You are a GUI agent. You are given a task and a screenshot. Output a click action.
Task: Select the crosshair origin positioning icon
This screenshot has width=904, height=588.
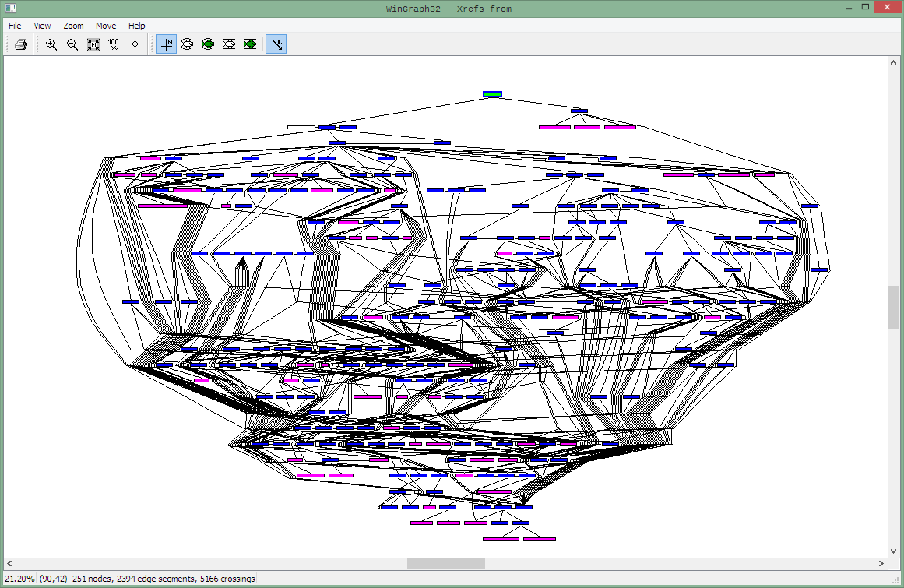135,44
